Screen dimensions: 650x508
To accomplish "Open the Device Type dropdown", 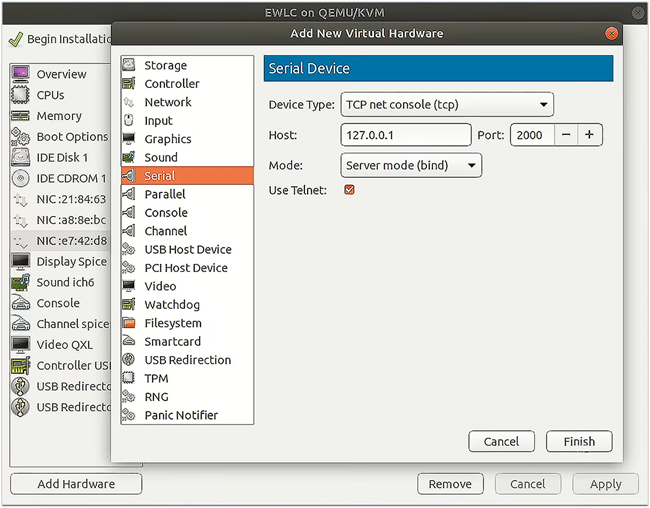I will [x=447, y=105].
